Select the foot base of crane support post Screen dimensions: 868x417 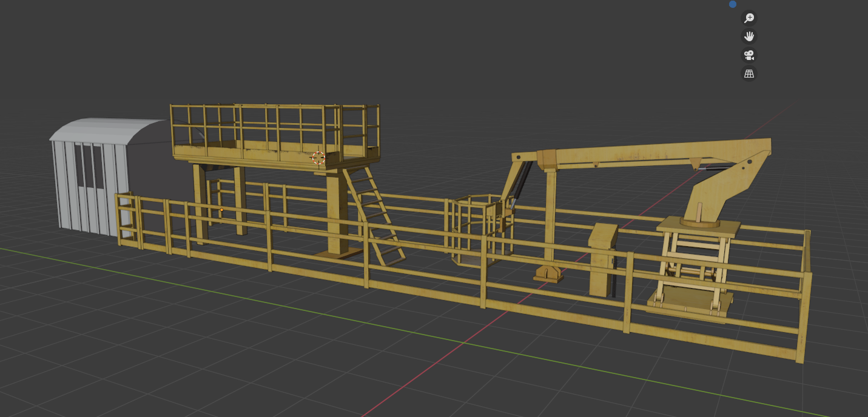548,273
